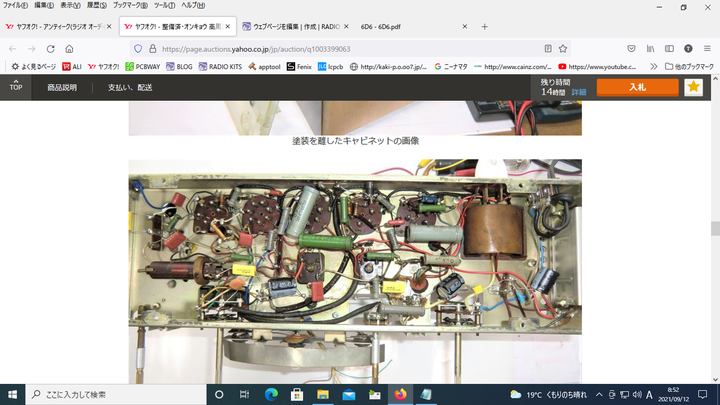Bookmark this page with the star icon
The width and height of the screenshot is (720, 405).
click(x=563, y=48)
